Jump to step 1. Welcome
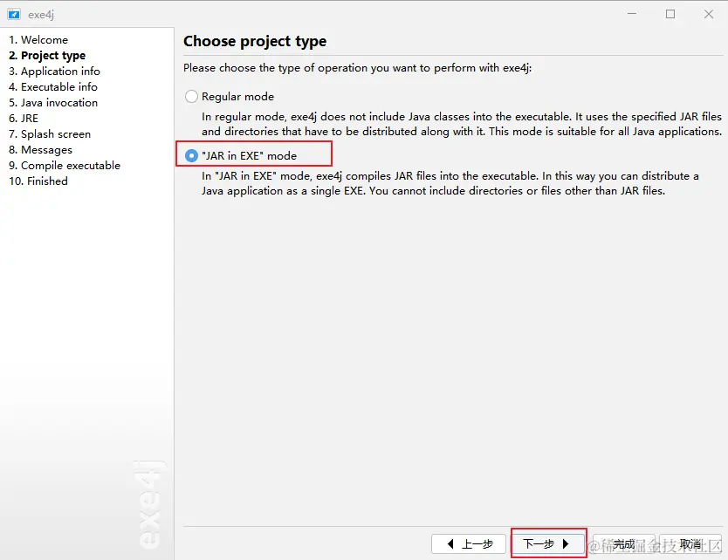Screen dimensions: 728x560 pyautogui.click(x=38, y=40)
